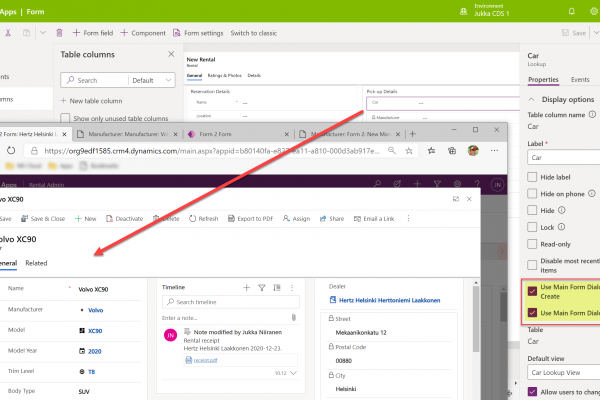Close the Table columns pane

(x=171, y=54)
